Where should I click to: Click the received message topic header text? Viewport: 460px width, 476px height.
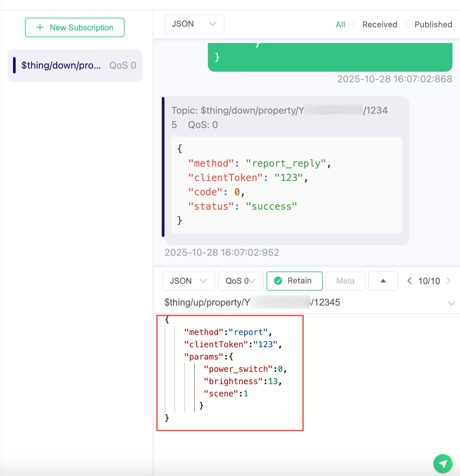[279, 117]
